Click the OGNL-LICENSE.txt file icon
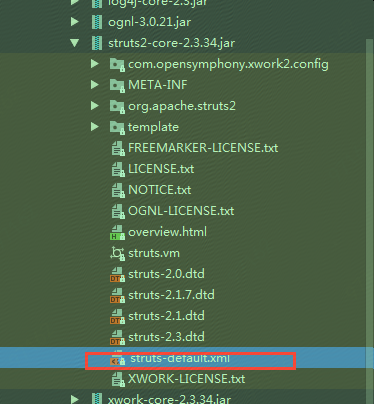 coord(118,211)
